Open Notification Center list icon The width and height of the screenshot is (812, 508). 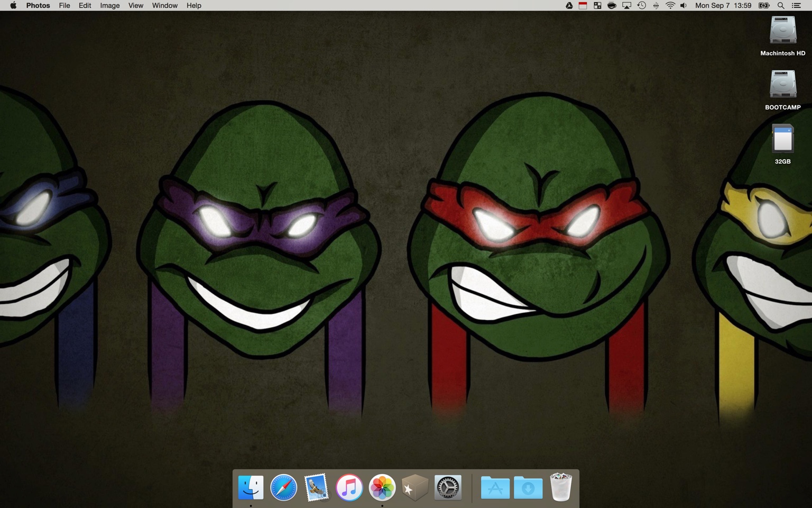pyautogui.click(x=797, y=5)
